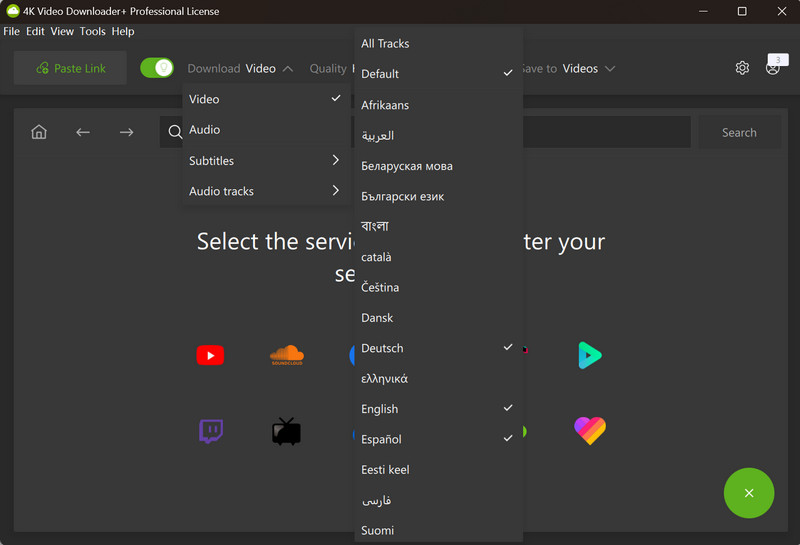This screenshot has width=800, height=545.
Task: Expand the Subtitles submenu
Action: point(266,161)
